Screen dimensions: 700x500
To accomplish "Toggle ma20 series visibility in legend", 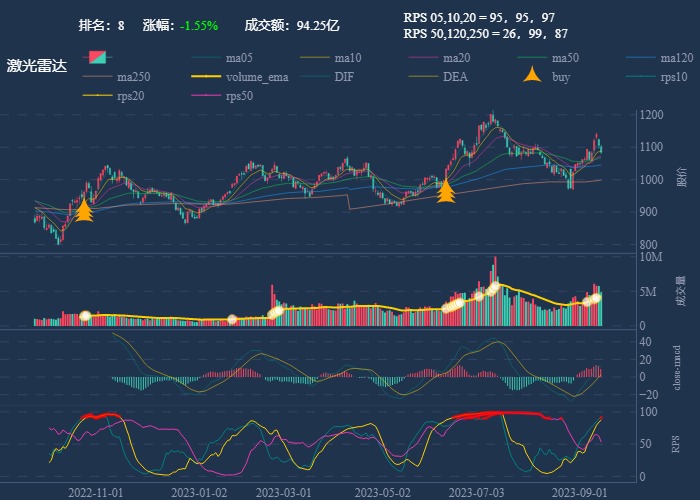I will [x=425, y=58].
